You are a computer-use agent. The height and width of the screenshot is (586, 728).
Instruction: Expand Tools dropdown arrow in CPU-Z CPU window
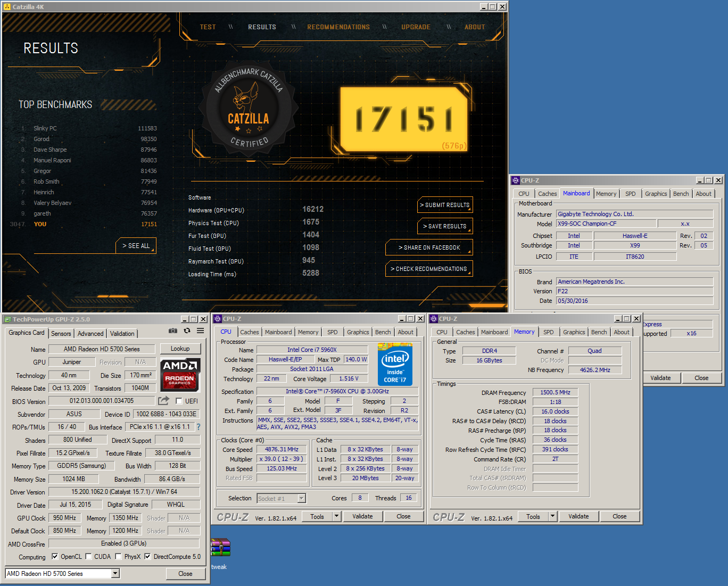point(336,516)
